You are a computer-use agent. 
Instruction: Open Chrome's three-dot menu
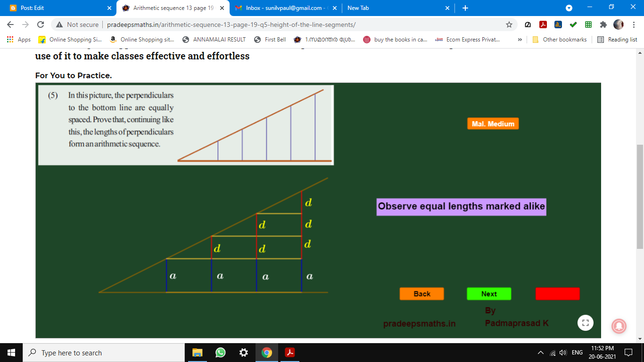pos(634,25)
